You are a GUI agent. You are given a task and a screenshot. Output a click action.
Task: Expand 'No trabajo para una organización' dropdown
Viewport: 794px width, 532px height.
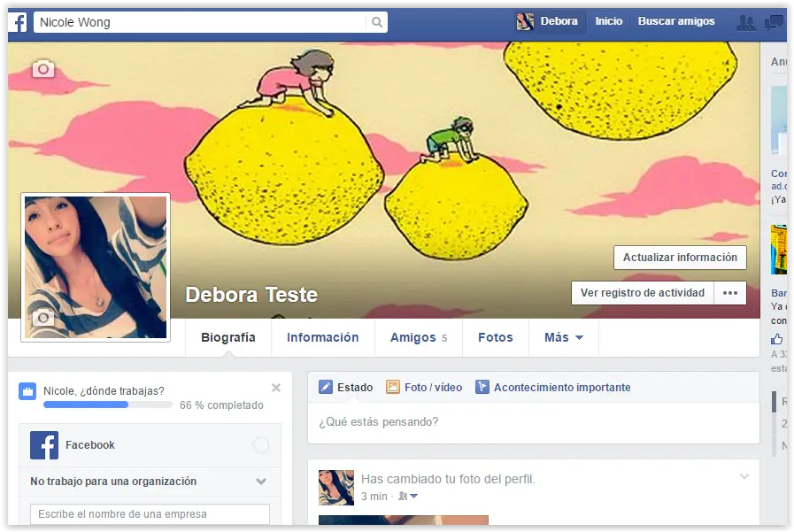(x=261, y=482)
